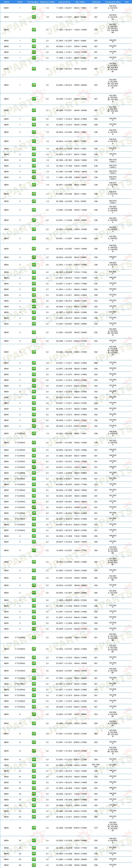Select the 02.2006 -> 09.2008 production years cell
The image size is (132, 868).
[x=64, y=828]
